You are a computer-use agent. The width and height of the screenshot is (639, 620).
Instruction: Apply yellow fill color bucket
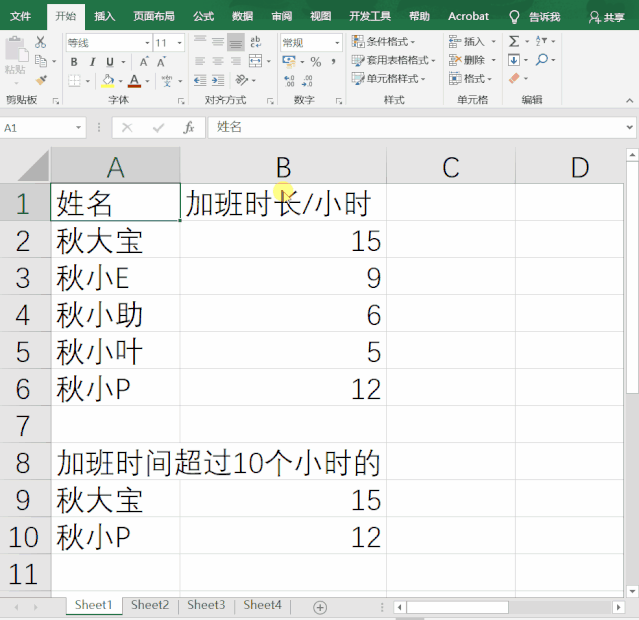(108, 80)
